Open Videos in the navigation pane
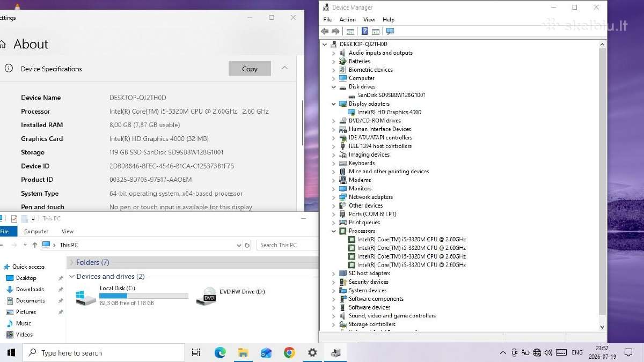644x362 pixels. pos(24,334)
